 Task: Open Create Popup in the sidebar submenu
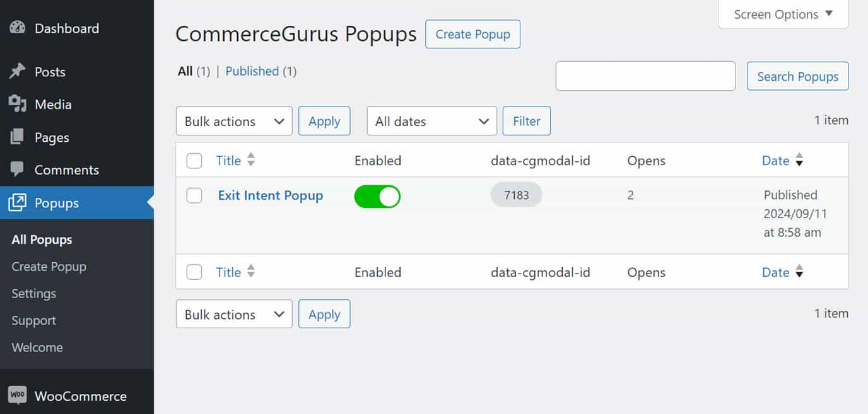point(49,266)
